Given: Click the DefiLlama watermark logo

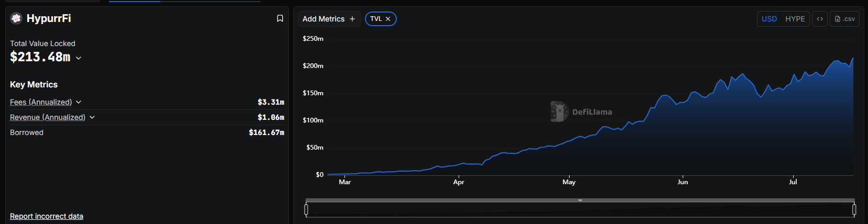Looking at the screenshot, I should pyautogui.click(x=559, y=111).
